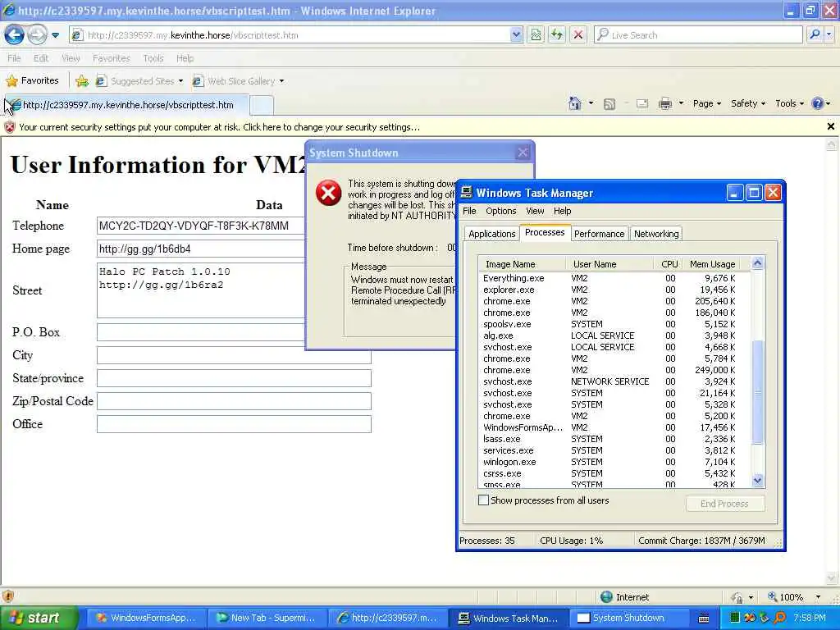The height and width of the screenshot is (630, 840).
Task: Click the Internet security zone indicator
Action: [624, 597]
